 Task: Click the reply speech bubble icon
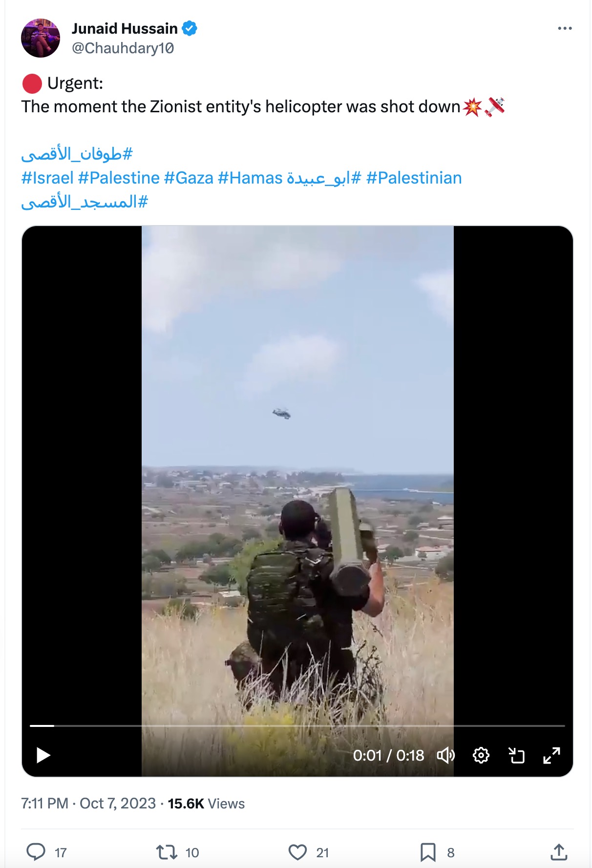tap(36, 852)
